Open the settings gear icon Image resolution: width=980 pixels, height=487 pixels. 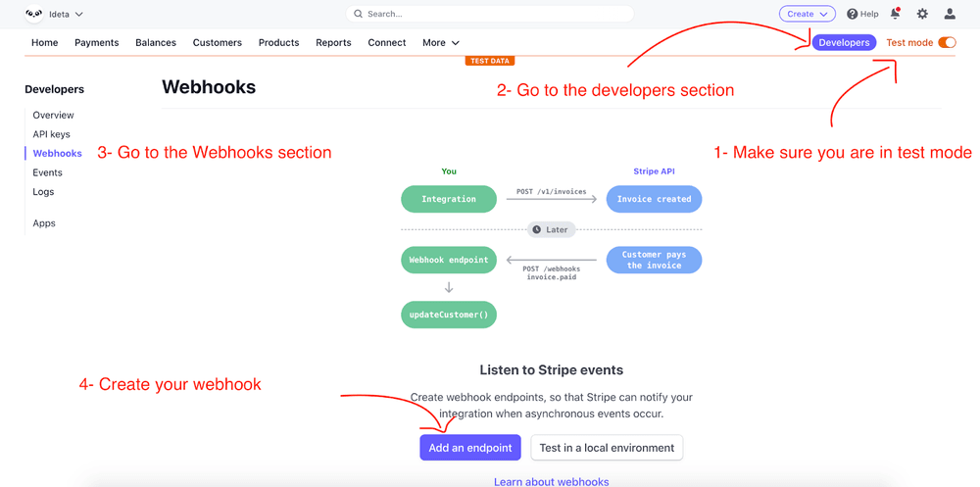point(922,14)
